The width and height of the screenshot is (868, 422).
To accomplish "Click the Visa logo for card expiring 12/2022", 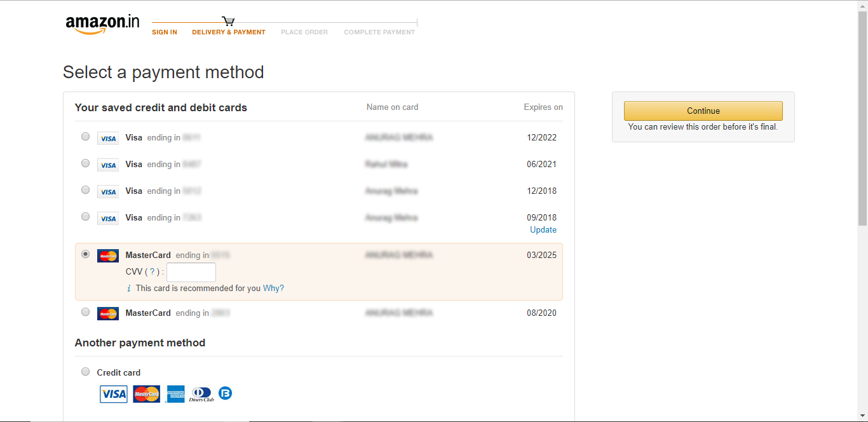I will click(108, 138).
